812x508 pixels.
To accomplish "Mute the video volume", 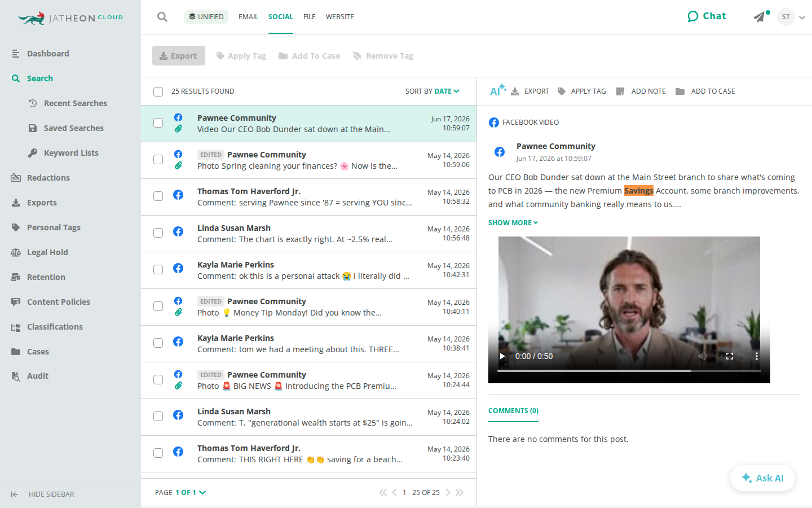I will pos(703,356).
